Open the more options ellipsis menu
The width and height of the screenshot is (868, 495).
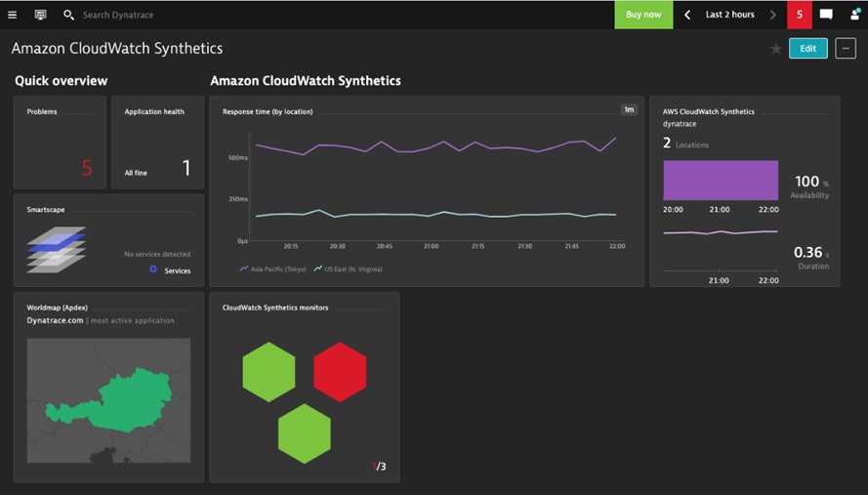pyautogui.click(x=846, y=48)
